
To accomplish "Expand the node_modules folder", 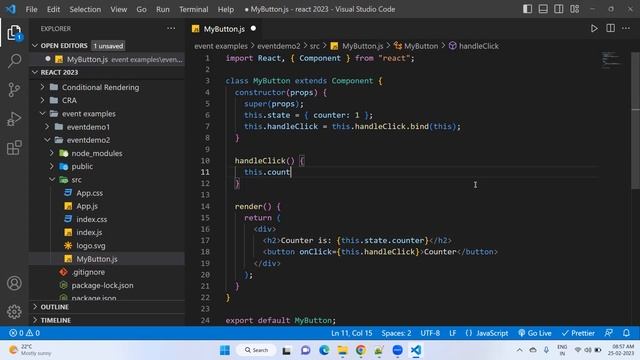I will pyautogui.click(x=97, y=153).
